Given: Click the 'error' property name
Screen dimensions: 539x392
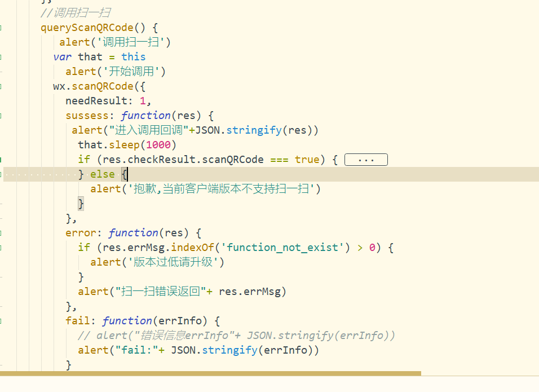Looking at the screenshot, I should point(81,233).
